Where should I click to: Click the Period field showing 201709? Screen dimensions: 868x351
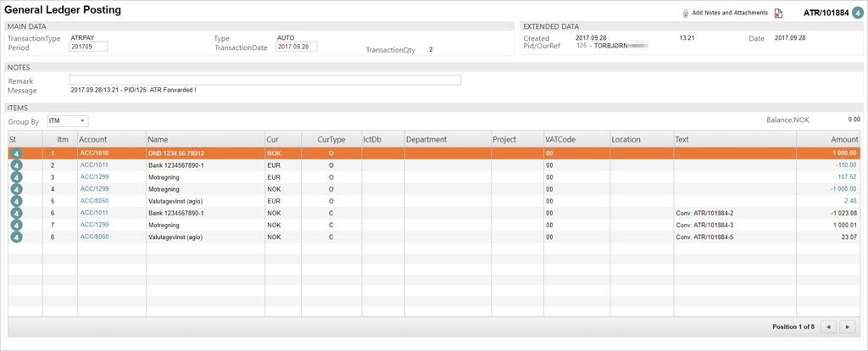pyautogui.click(x=88, y=47)
